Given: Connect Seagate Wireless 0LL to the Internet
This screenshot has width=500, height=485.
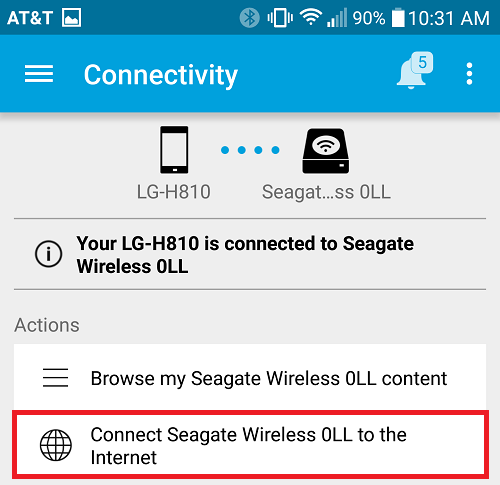Looking at the screenshot, I should click(250, 445).
